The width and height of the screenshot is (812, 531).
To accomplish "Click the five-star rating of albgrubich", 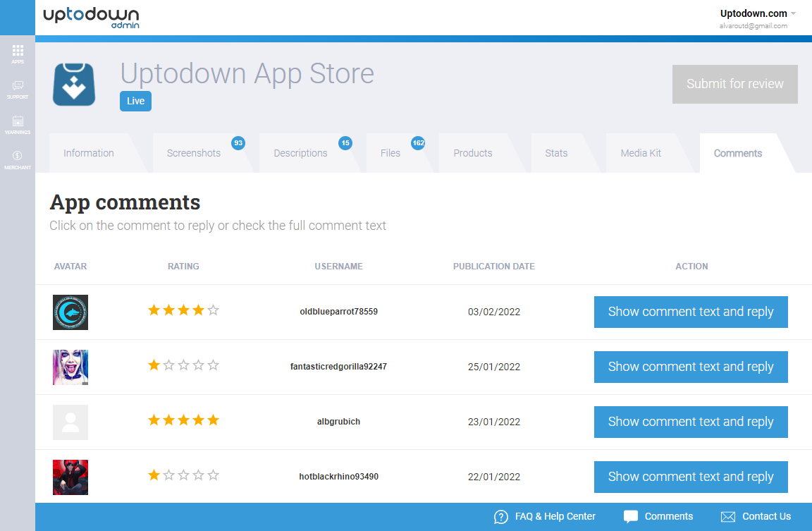I will [183, 420].
